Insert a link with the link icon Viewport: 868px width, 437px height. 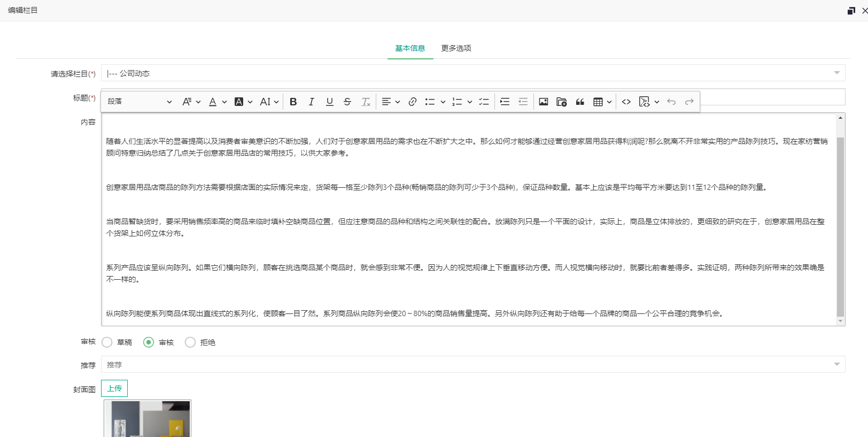412,102
